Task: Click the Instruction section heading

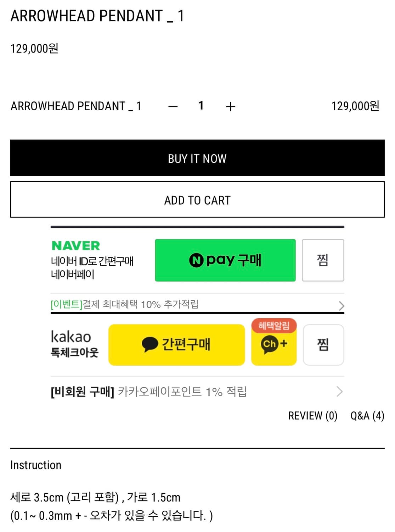Action: (36, 465)
